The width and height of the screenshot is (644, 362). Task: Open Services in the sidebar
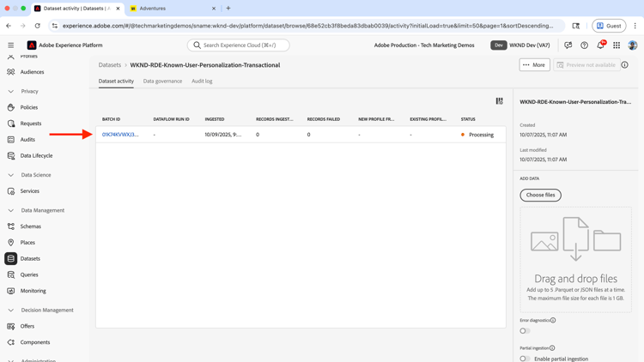pyautogui.click(x=29, y=190)
